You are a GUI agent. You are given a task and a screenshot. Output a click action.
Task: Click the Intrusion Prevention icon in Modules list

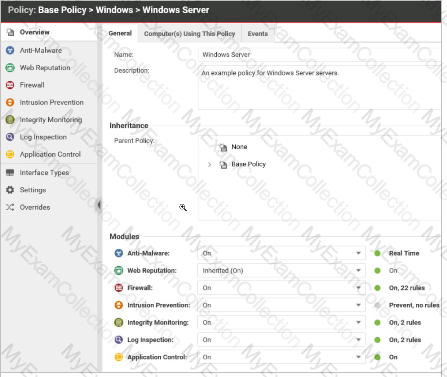tap(119, 305)
